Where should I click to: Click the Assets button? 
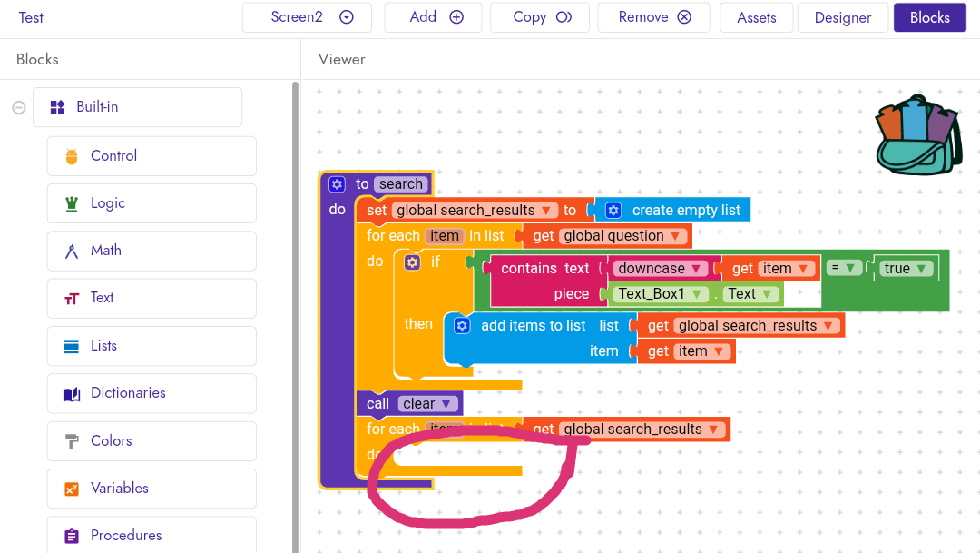pos(756,17)
